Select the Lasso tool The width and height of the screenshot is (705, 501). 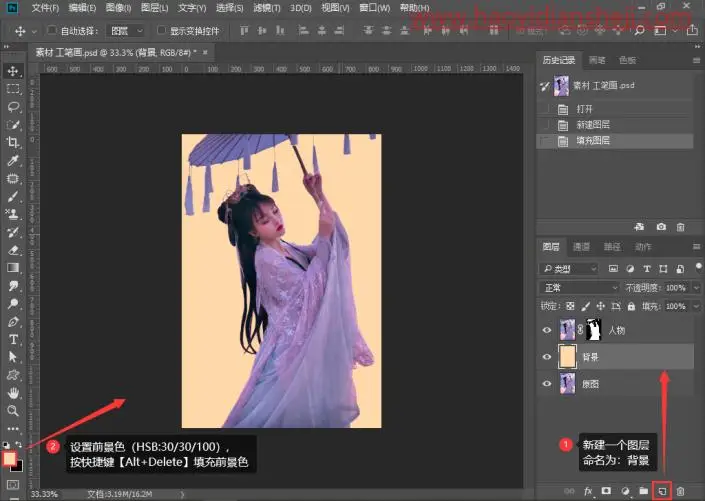click(13, 107)
